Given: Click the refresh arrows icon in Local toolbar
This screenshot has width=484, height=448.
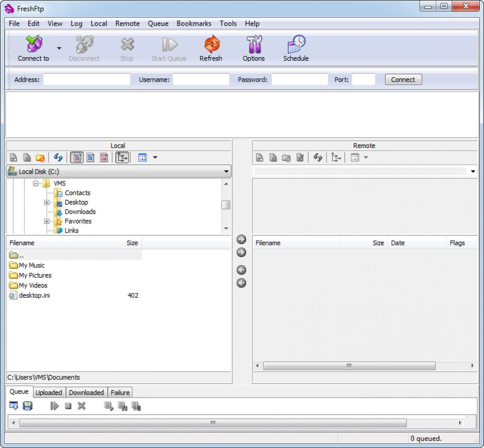Looking at the screenshot, I should 58,158.
